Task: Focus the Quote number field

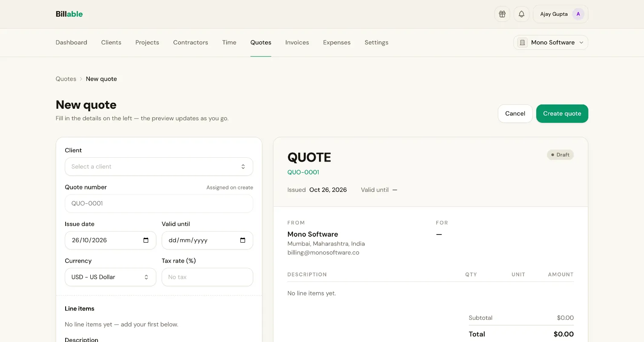Action: pyautogui.click(x=159, y=203)
